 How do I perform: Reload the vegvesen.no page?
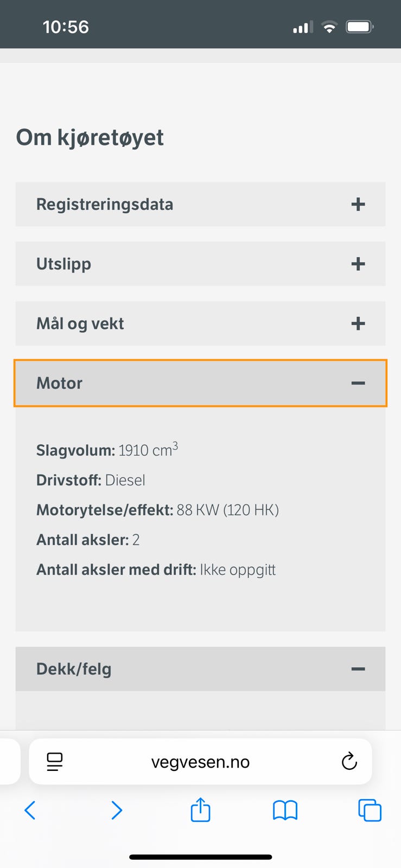tap(349, 762)
